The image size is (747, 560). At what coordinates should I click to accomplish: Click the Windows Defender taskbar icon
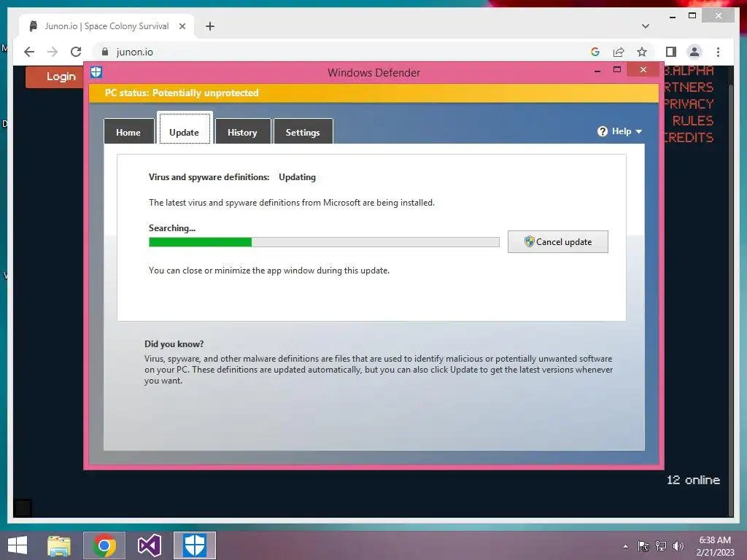pos(195,545)
